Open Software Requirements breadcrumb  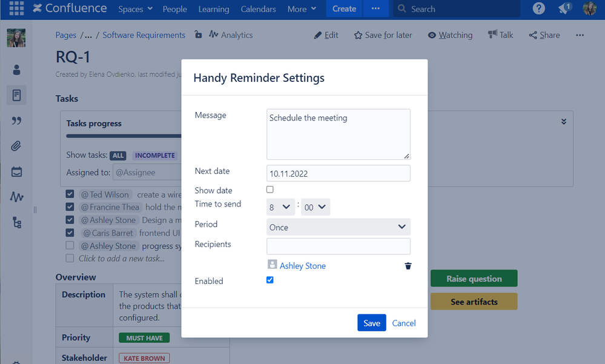(x=144, y=35)
